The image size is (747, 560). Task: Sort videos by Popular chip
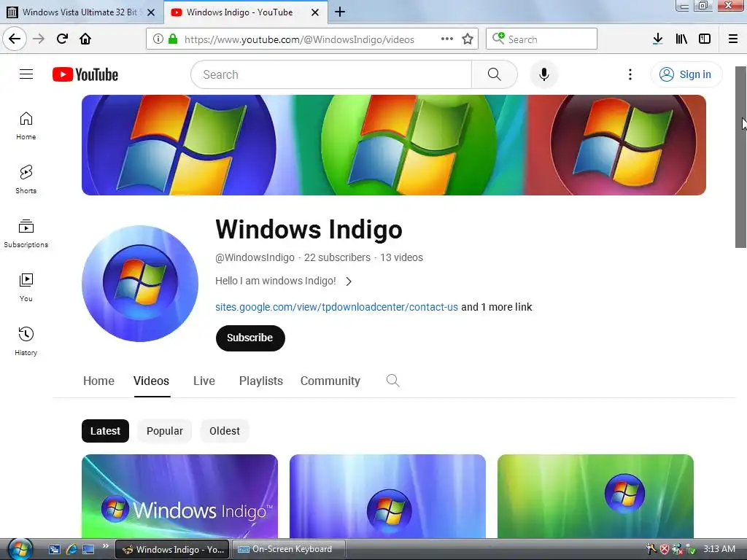[x=165, y=431]
